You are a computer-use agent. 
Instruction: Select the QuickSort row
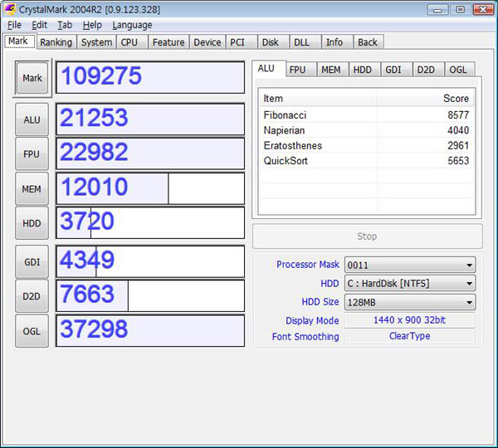tap(367, 161)
